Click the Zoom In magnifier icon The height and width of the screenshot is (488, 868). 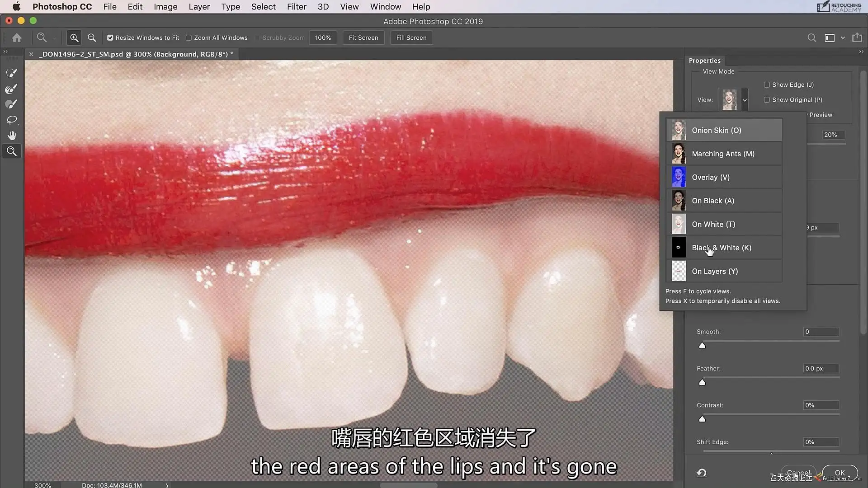pos(74,38)
